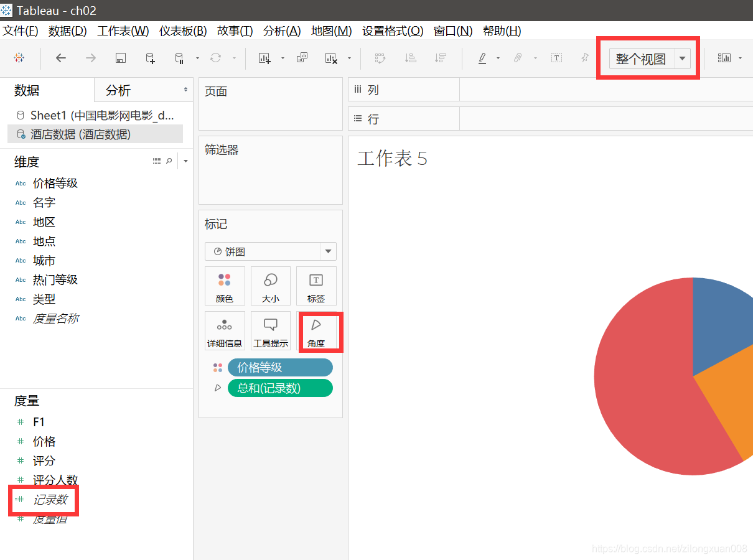View dimensions as data grid icon
This screenshot has height=560, width=753.
click(x=157, y=161)
